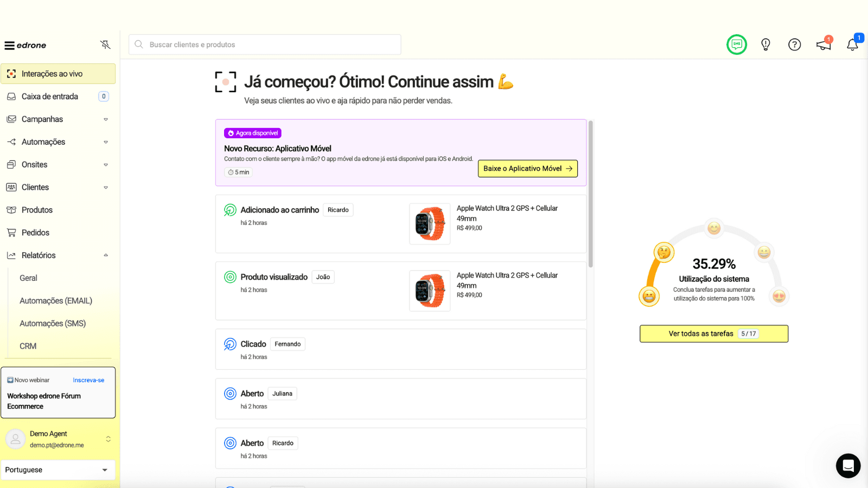
Task: Expand the Automações submenu
Action: 106,142
